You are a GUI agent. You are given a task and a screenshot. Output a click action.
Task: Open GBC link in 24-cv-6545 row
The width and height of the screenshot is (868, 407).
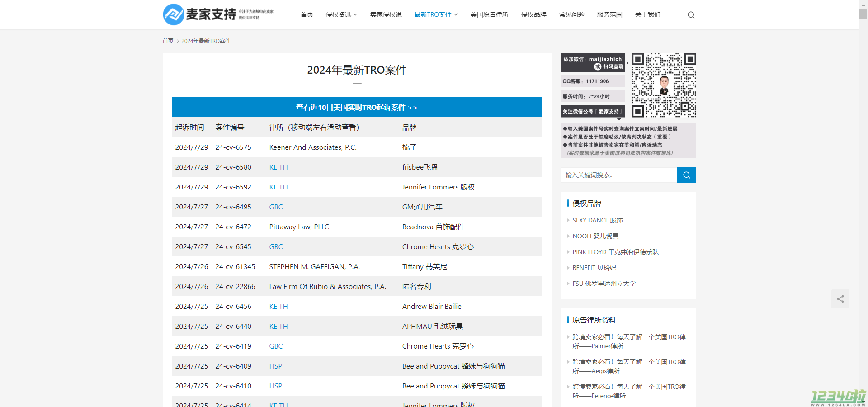coord(276,246)
